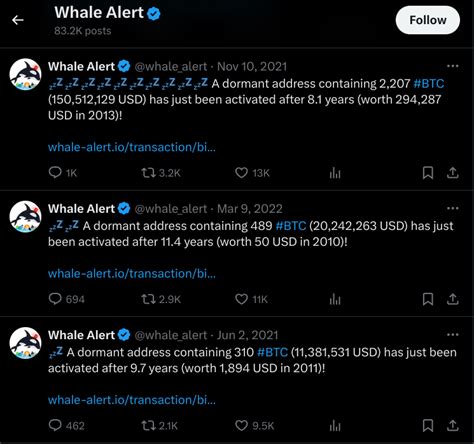The image size is (474, 444).
Task: View analytics for the 2,207 BTC post
Action: coord(335,173)
